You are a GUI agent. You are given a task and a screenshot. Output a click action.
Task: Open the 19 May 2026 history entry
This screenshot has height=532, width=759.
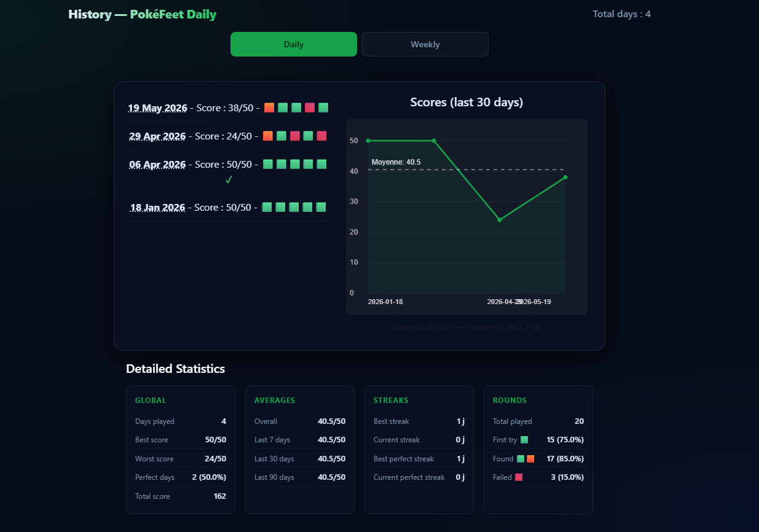[157, 108]
